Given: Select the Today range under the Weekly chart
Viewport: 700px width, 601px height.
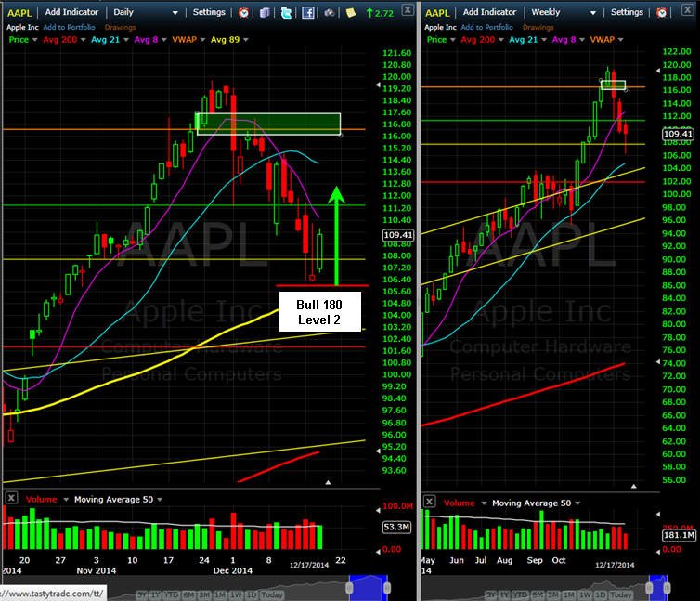Looking at the screenshot, I should (621, 595).
